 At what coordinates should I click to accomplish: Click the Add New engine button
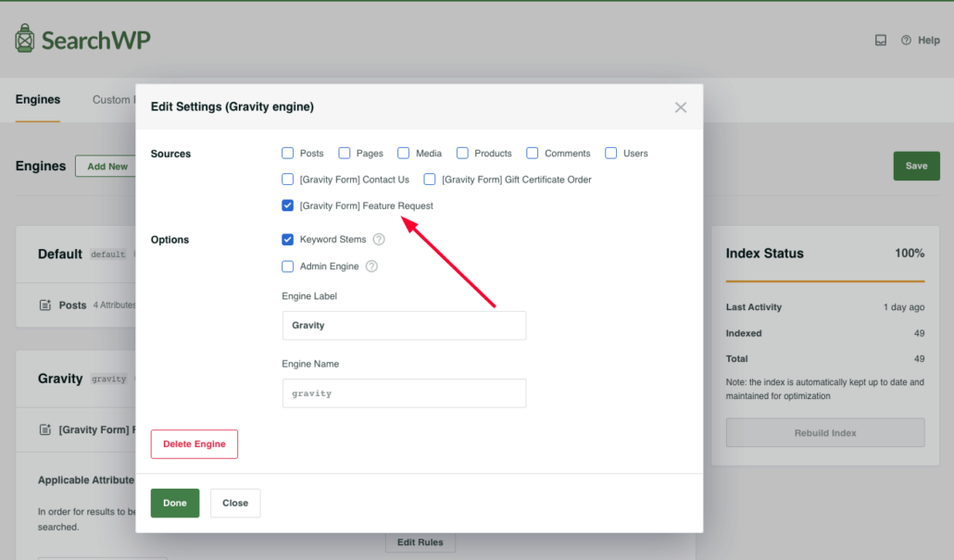click(x=107, y=166)
